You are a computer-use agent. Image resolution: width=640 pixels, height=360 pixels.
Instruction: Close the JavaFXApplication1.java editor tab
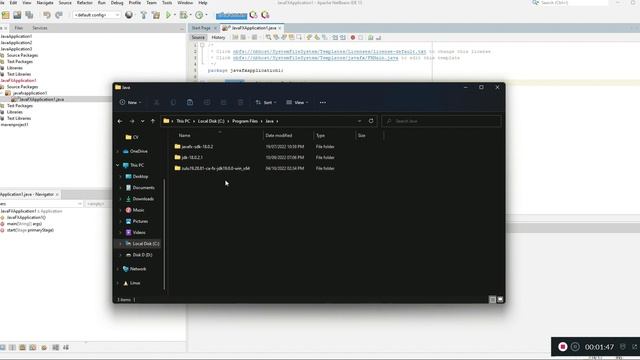[280, 28]
